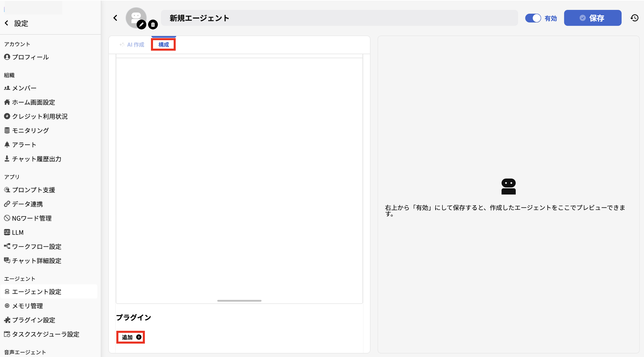Edit the agent avatar with the pencil icon
The height and width of the screenshot is (357, 644).
click(141, 25)
